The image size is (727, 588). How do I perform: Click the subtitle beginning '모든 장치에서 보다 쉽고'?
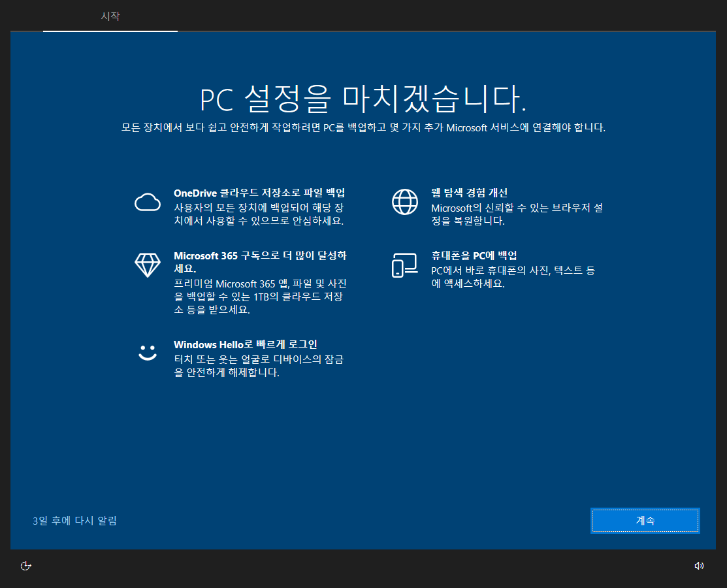[x=363, y=127]
